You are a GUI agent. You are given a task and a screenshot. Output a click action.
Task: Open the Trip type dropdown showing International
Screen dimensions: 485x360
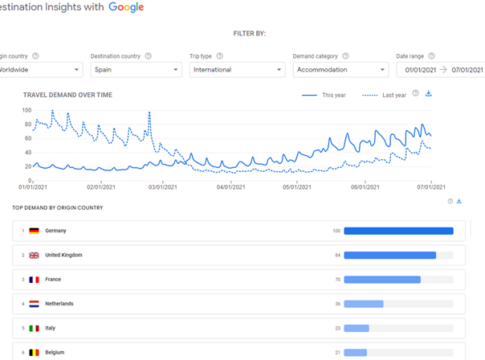click(x=237, y=70)
